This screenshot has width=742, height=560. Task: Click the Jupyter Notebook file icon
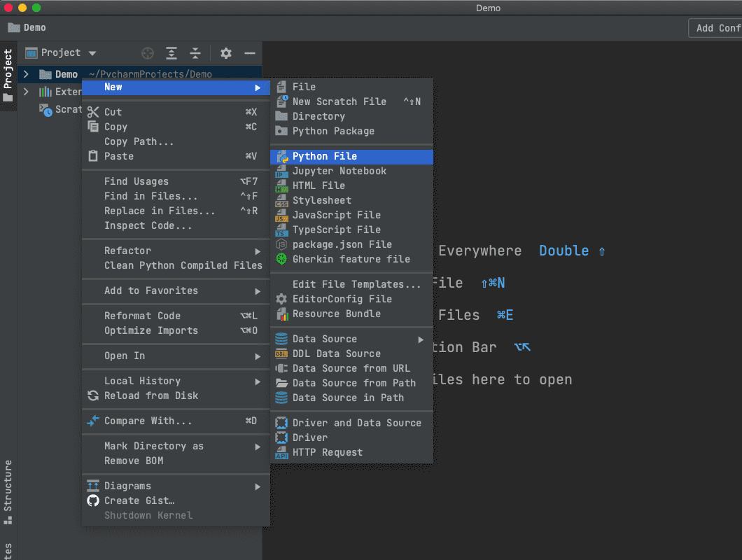(281, 171)
